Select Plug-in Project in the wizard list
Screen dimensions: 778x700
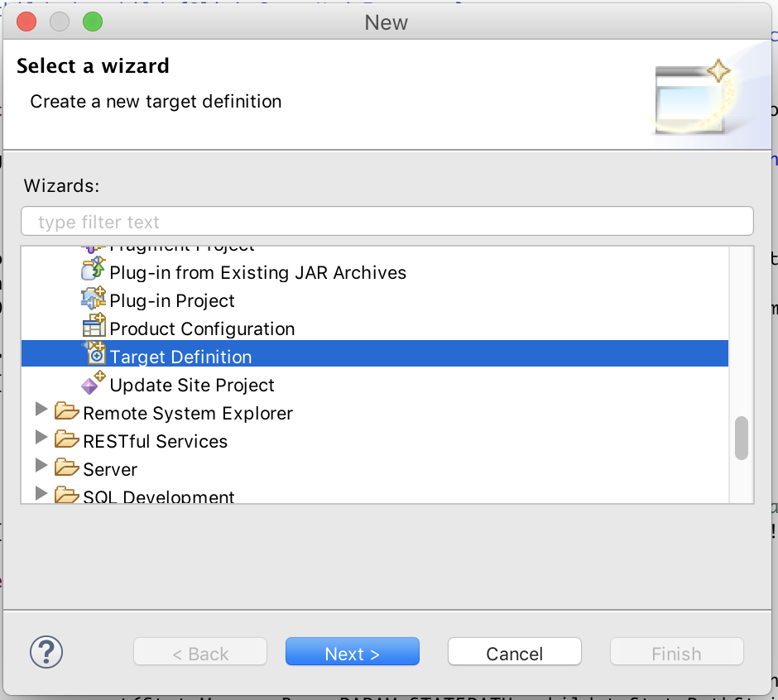coord(172,301)
